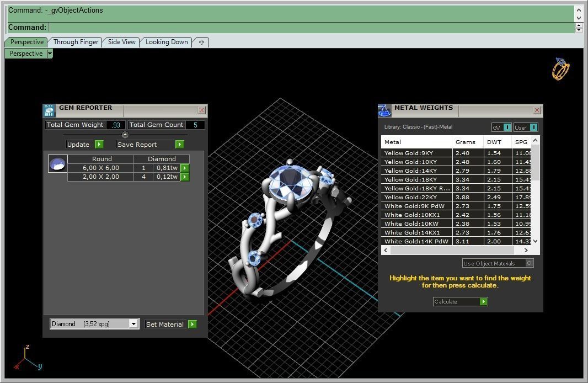
Task: Open the Diamond (3,52 spg) material dropdown
Action: click(133, 324)
